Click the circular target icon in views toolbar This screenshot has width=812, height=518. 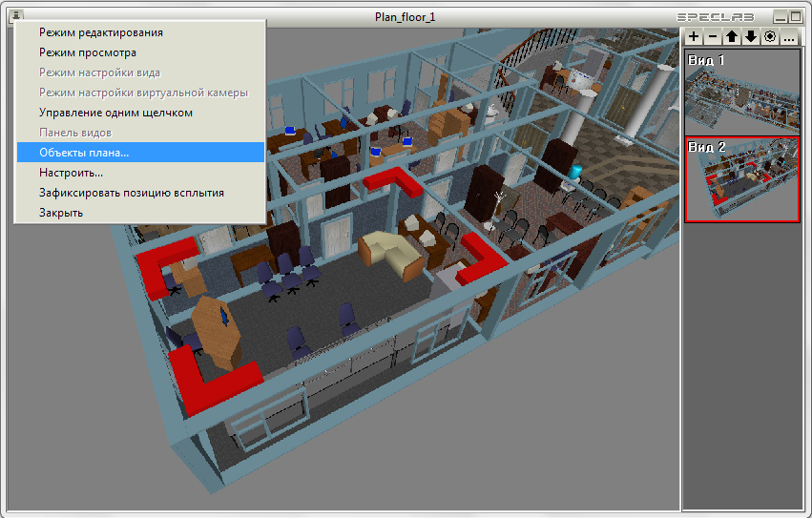point(770,37)
